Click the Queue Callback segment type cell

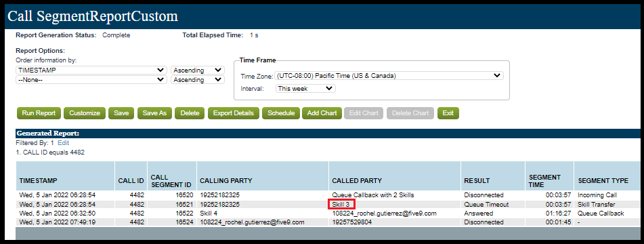[601, 213]
